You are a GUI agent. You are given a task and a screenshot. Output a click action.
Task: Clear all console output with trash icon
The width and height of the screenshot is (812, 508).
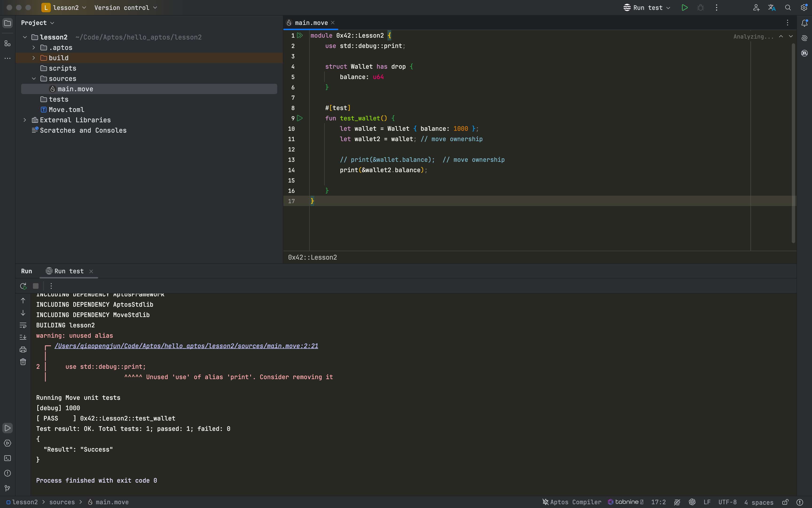[x=23, y=362]
